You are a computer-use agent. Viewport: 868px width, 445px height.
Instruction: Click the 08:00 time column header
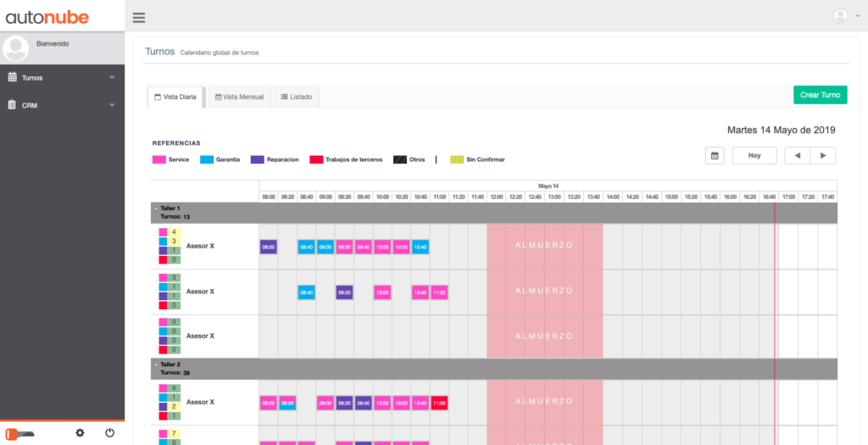point(269,197)
